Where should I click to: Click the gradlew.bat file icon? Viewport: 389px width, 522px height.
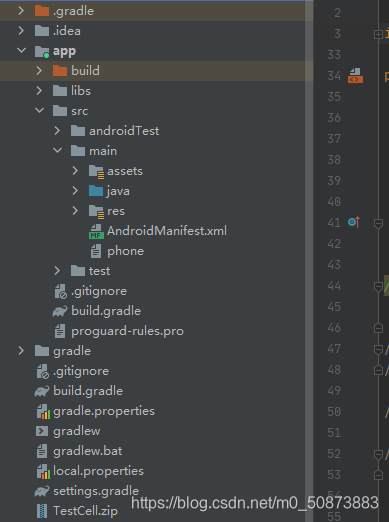tap(42, 451)
